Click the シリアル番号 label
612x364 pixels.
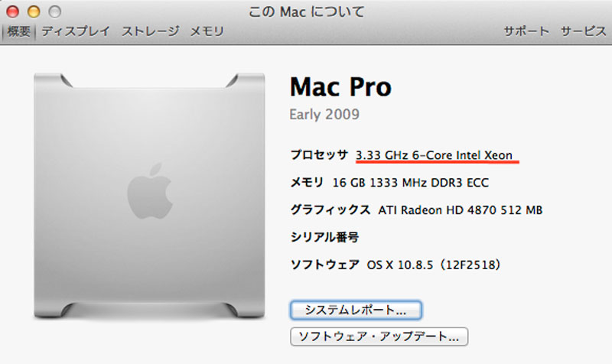coord(324,237)
